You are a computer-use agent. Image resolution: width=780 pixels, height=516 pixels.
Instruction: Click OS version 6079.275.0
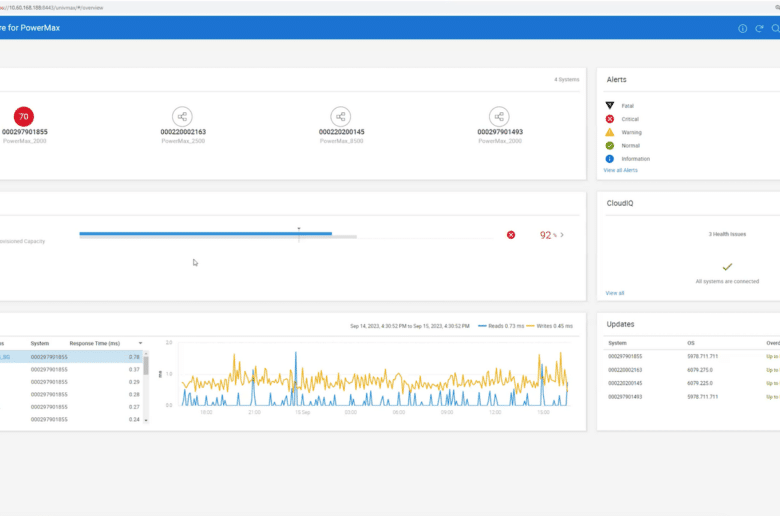pos(700,370)
